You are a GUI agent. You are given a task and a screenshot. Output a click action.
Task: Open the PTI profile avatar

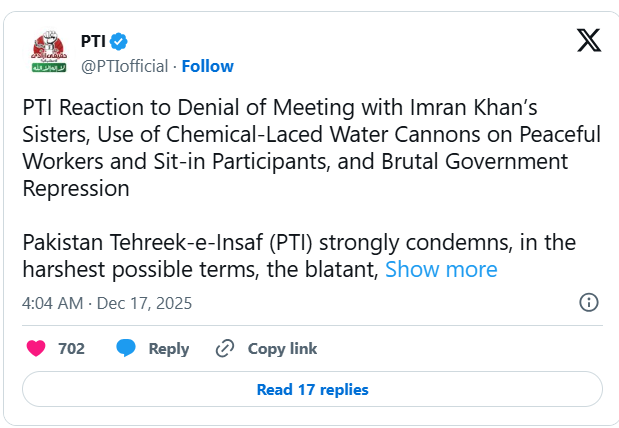[46, 53]
